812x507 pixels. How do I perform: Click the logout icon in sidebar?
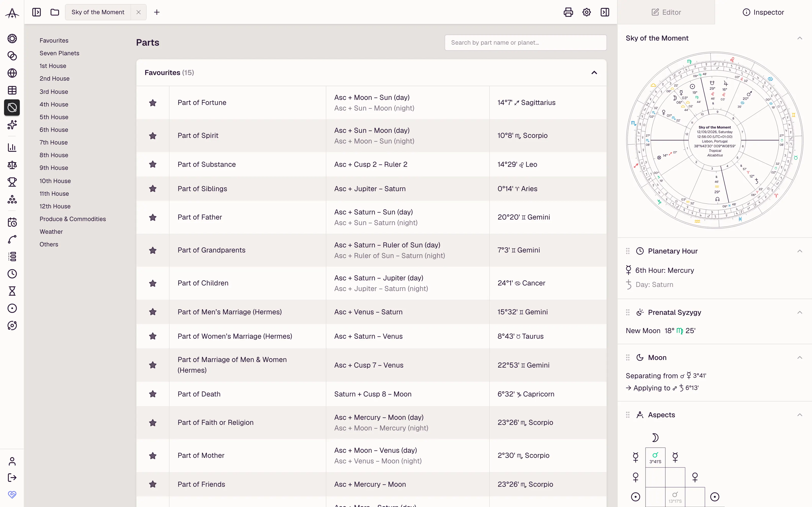coord(12,478)
